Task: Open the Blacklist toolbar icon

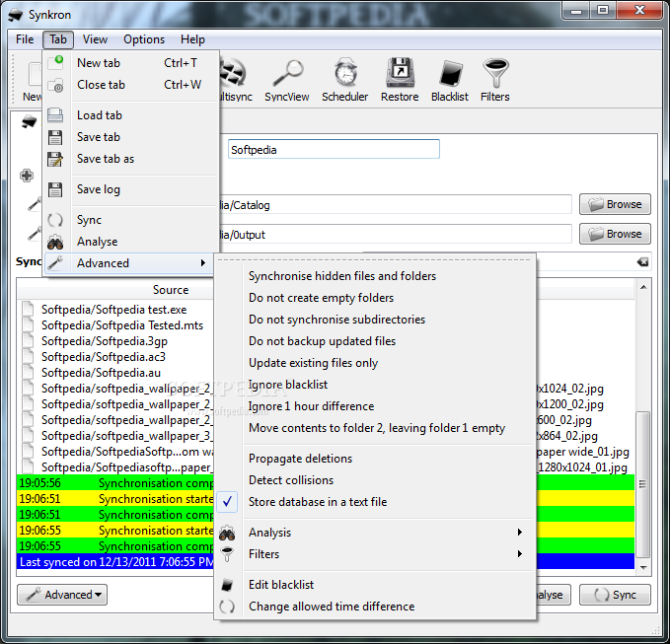Action: pos(450,73)
